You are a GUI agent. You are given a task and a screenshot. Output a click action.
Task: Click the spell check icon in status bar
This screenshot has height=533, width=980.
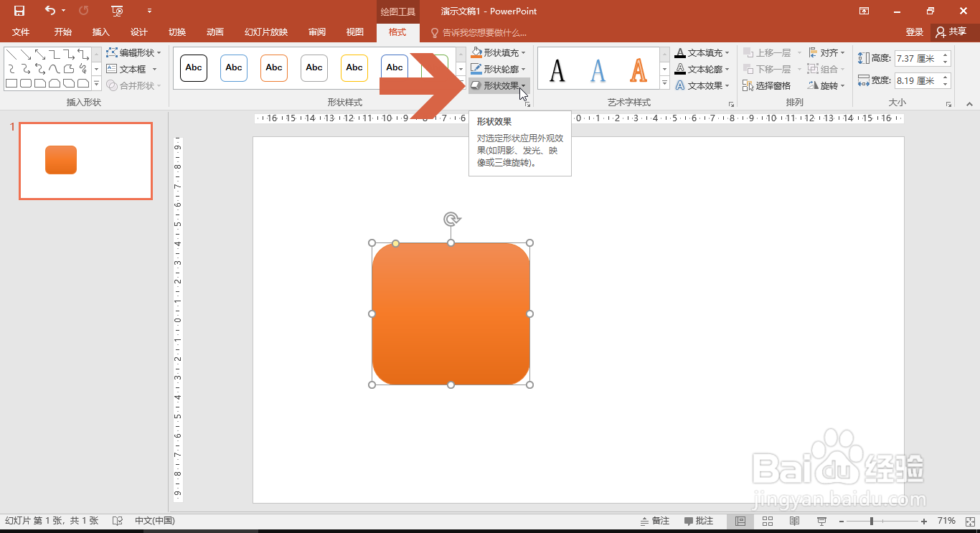click(118, 521)
